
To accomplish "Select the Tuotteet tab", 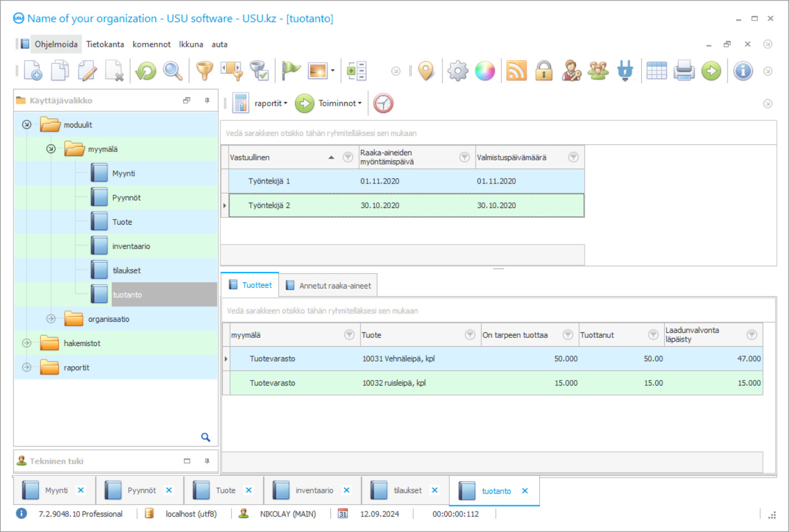I will (250, 285).
